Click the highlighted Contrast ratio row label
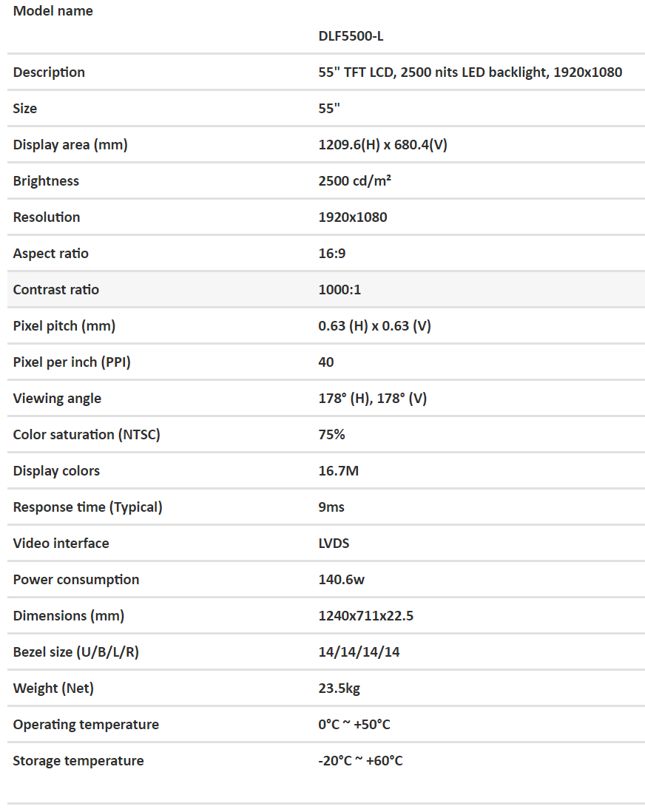This screenshot has height=812, width=645. coord(56,289)
